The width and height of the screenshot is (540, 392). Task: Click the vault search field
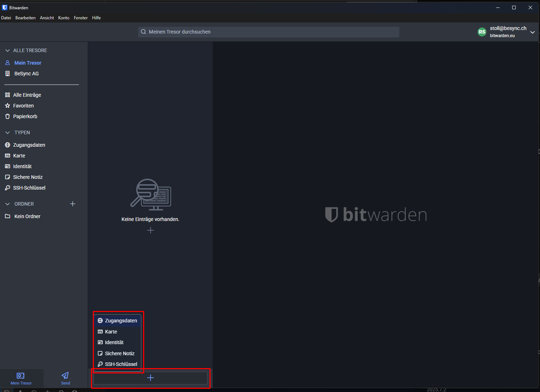(268, 32)
